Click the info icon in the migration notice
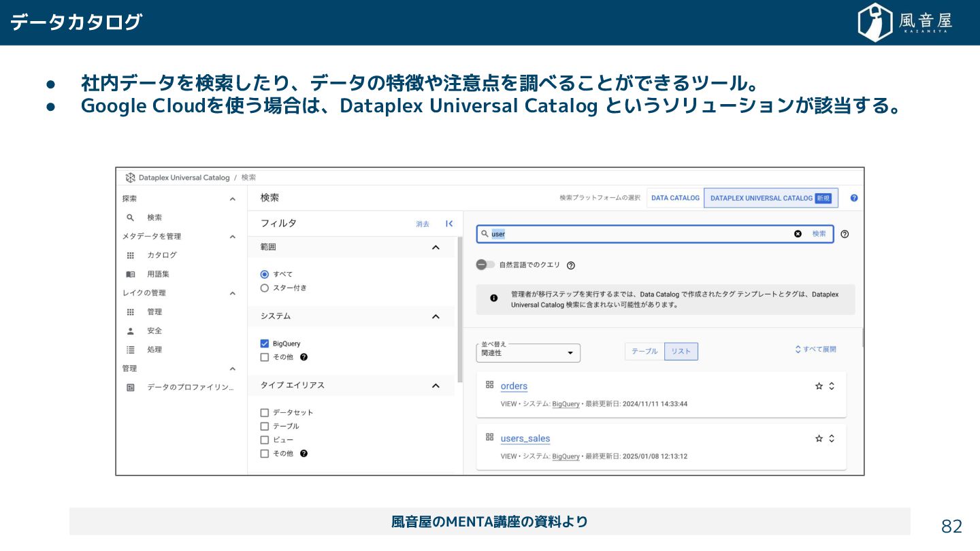The image size is (980, 551). pos(494,298)
